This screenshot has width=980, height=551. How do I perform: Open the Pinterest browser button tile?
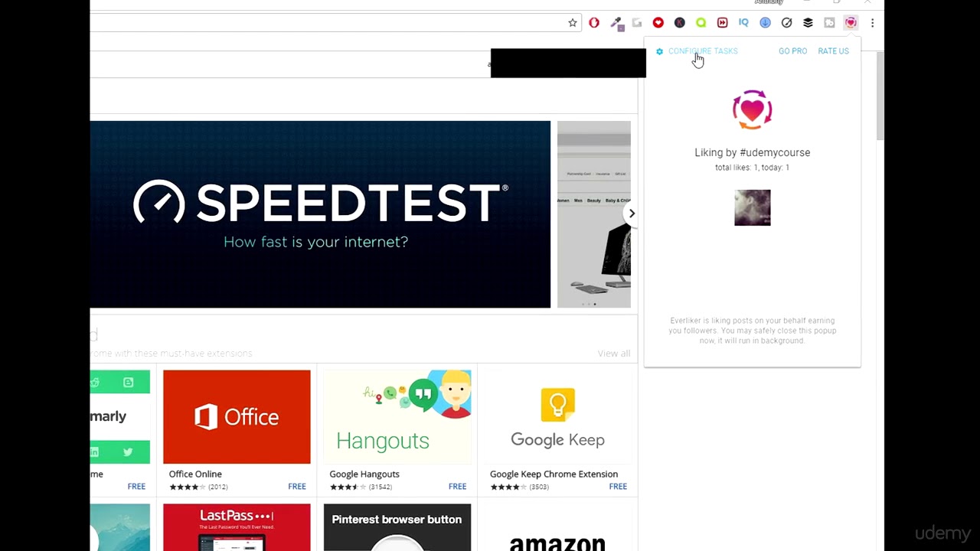[x=397, y=527]
